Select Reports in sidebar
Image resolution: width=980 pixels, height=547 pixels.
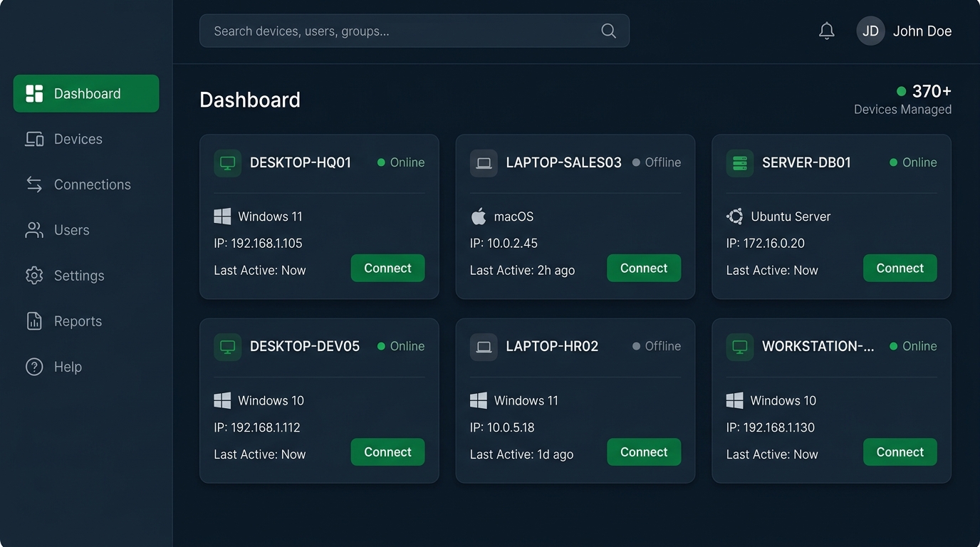tap(86, 321)
